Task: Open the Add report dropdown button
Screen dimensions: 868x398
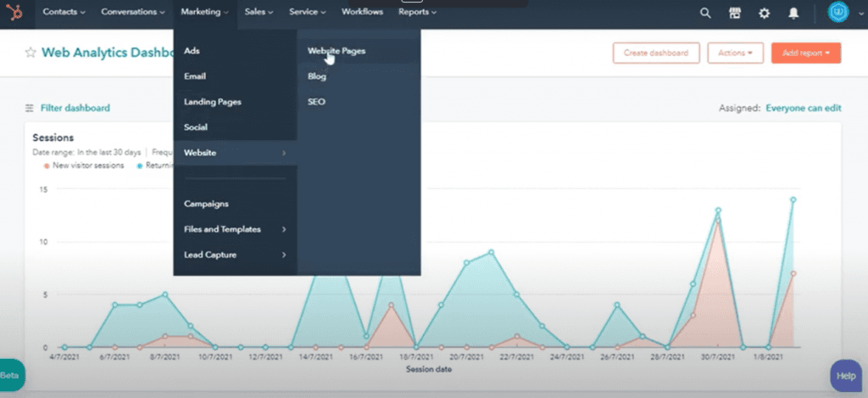Action: 806,53
